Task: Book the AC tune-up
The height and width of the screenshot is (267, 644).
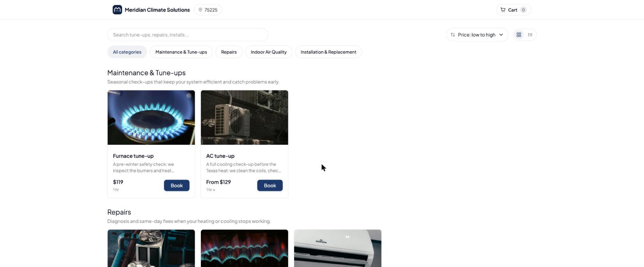Action: [270, 185]
